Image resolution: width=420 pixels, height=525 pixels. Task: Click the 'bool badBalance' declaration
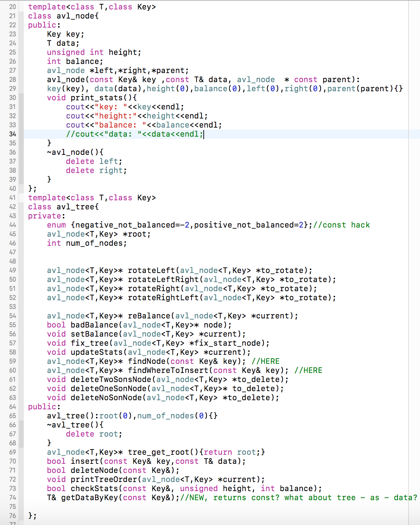point(139,325)
